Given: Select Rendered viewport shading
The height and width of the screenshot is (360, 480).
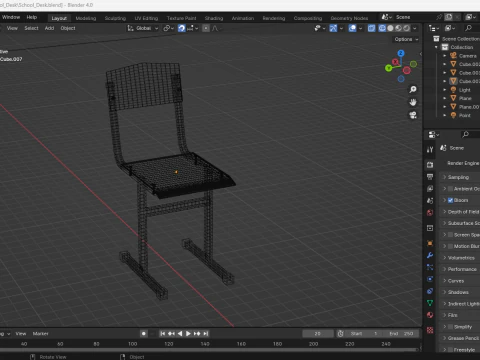Looking at the screenshot, I should coord(406,28).
